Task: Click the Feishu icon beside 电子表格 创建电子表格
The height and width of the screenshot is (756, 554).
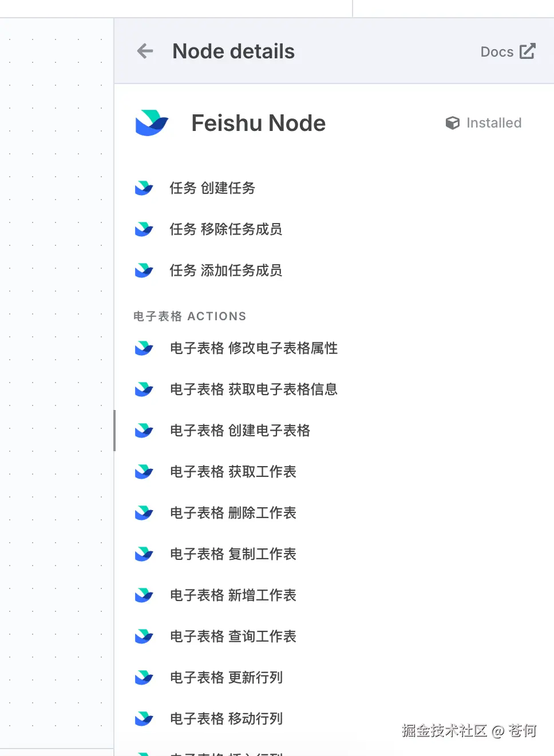Action: point(144,431)
